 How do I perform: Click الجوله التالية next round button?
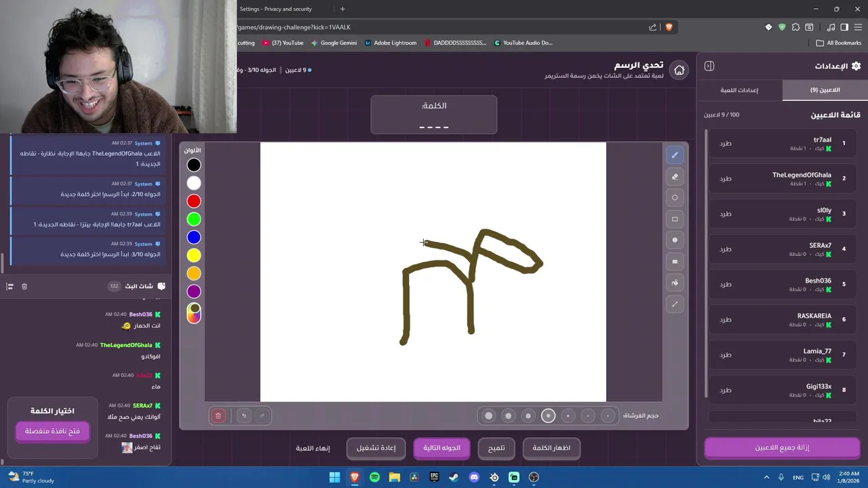pyautogui.click(x=441, y=448)
